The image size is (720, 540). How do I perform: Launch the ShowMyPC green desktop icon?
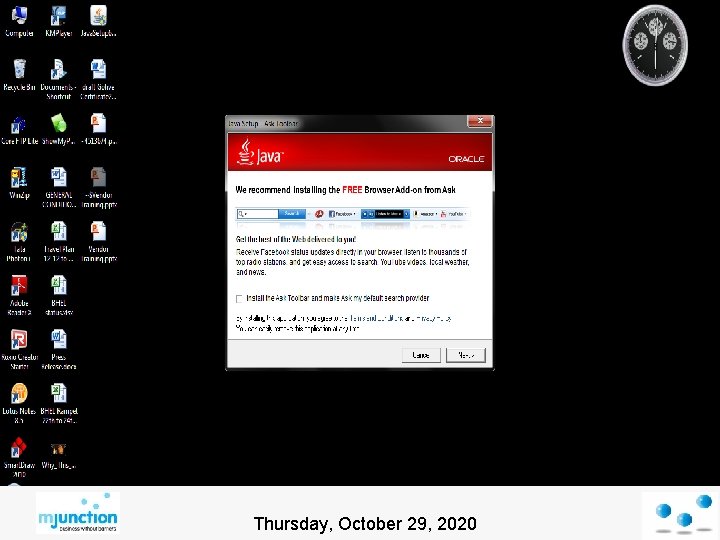[58, 129]
